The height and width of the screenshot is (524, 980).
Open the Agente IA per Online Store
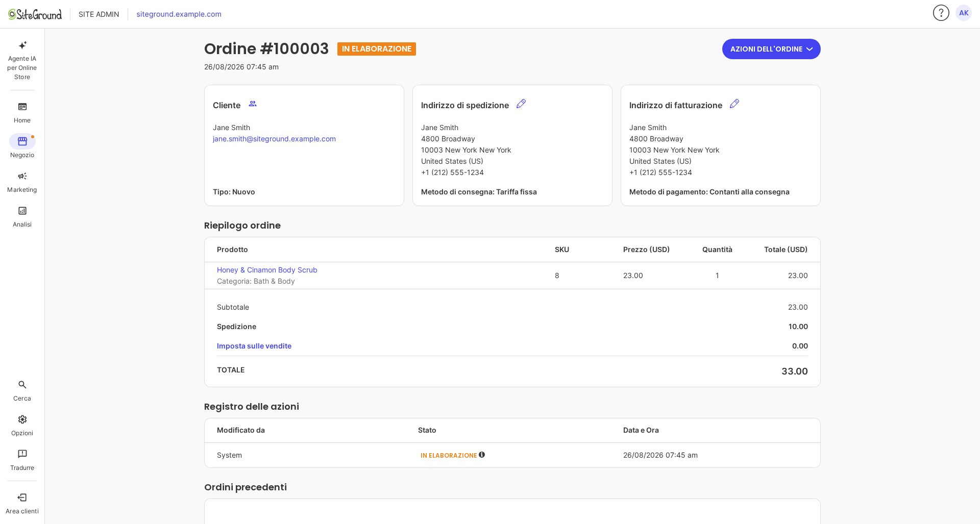22,60
